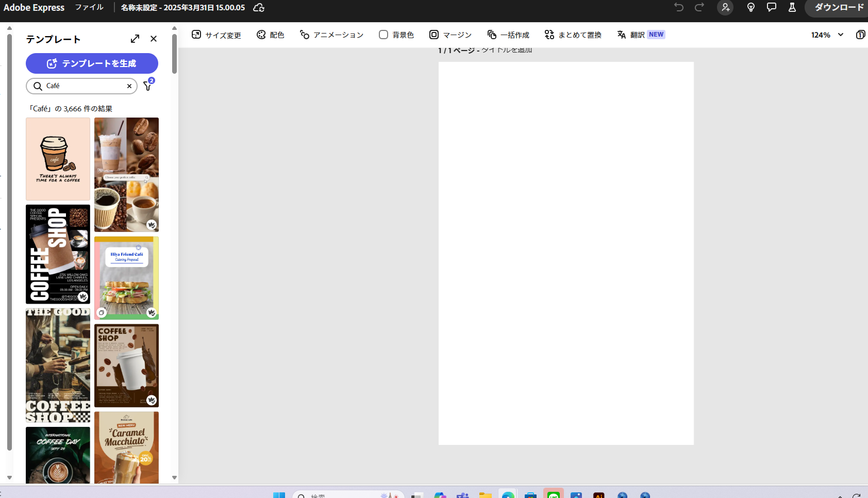
Task: Select the アニメーション toolbar item
Action: click(x=331, y=35)
